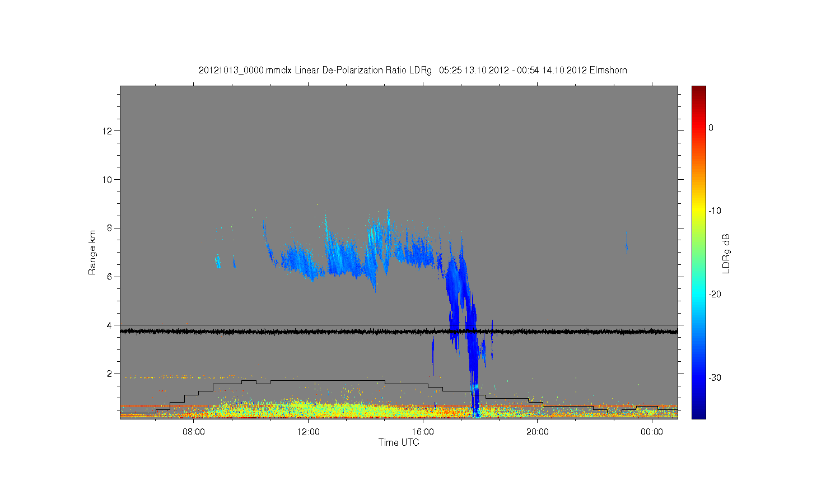This screenshot has height=504, width=840.
Task: Click the 6 km range tick label
Action: pos(110,277)
